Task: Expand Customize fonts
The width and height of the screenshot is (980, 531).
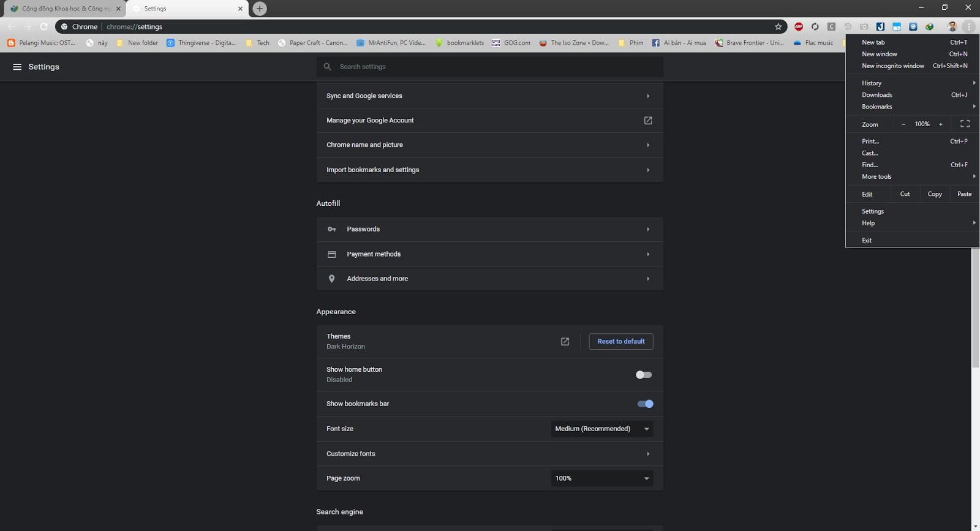Action: [x=489, y=454]
